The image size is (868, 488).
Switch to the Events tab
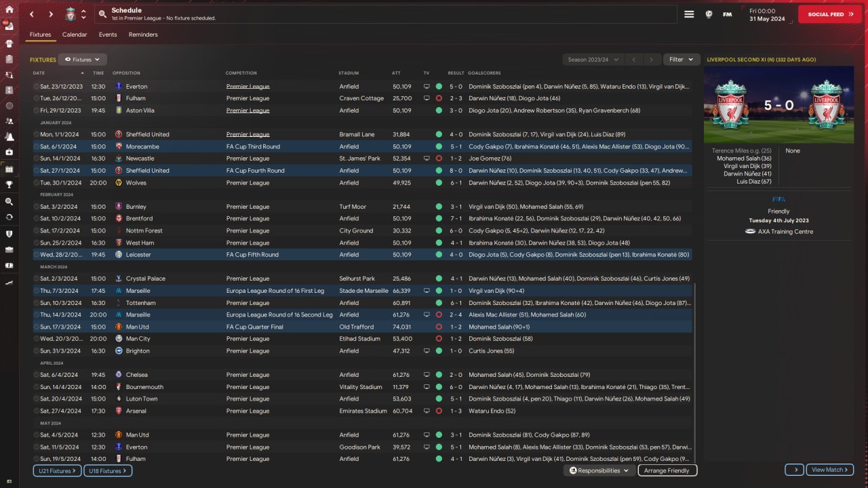pyautogui.click(x=108, y=35)
